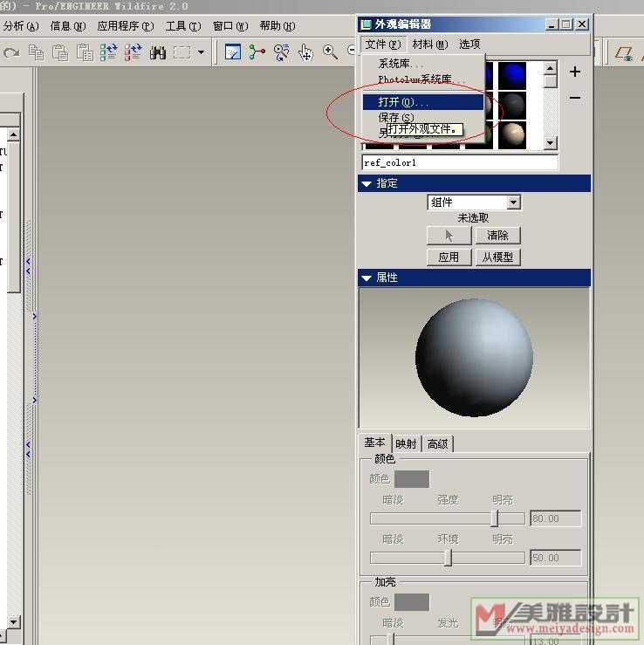Viewport: 644px width, 645px height.
Task: Open the 窗口(W) menu
Action: click(x=230, y=26)
